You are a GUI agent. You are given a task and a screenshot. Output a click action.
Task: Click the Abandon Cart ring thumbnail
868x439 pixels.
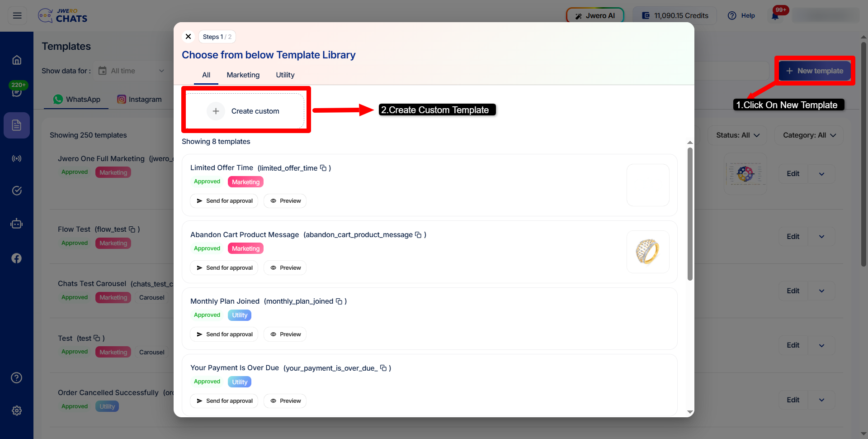(647, 252)
